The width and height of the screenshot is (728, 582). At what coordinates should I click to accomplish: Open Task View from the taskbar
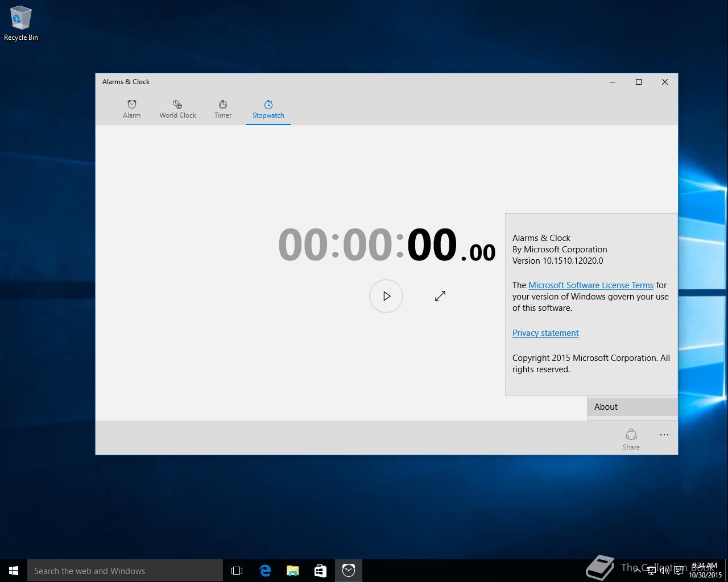237,571
